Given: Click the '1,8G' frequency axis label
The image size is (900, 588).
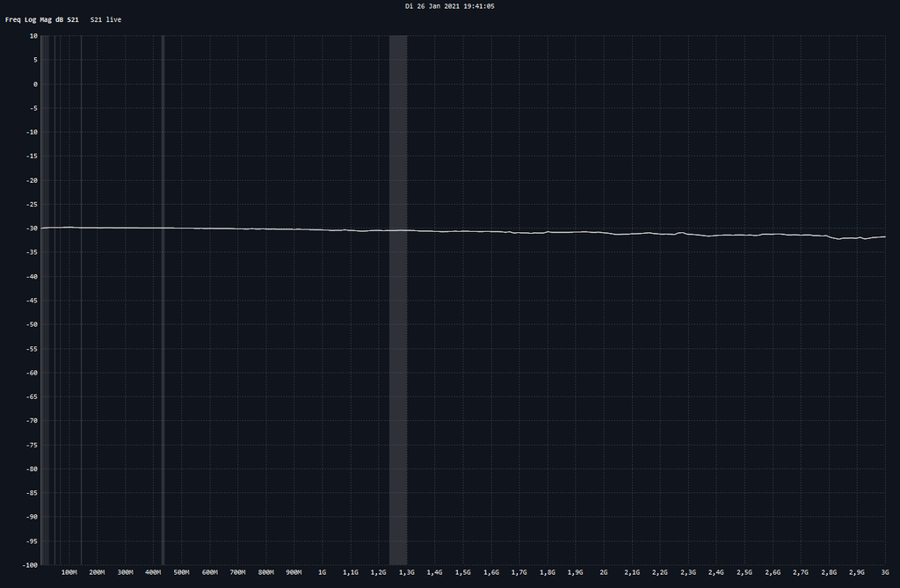Looking at the screenshot, I should pyautogui.click(x=548, y=572).
